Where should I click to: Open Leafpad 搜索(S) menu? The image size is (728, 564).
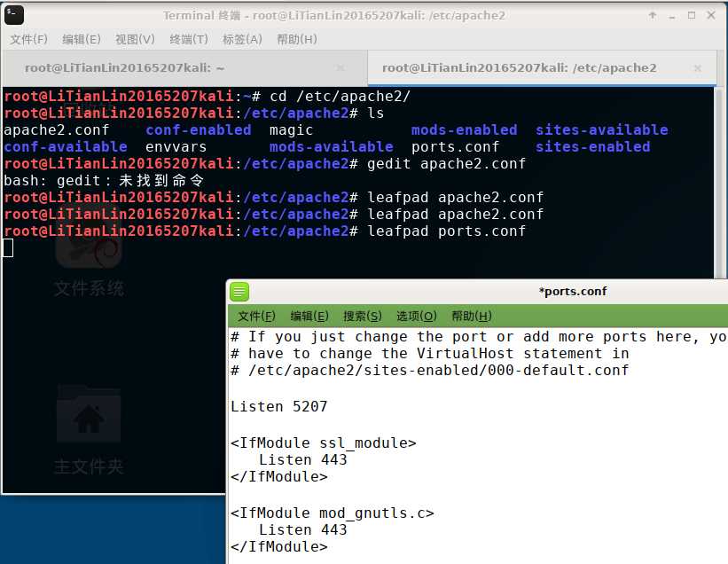(362, 316)
